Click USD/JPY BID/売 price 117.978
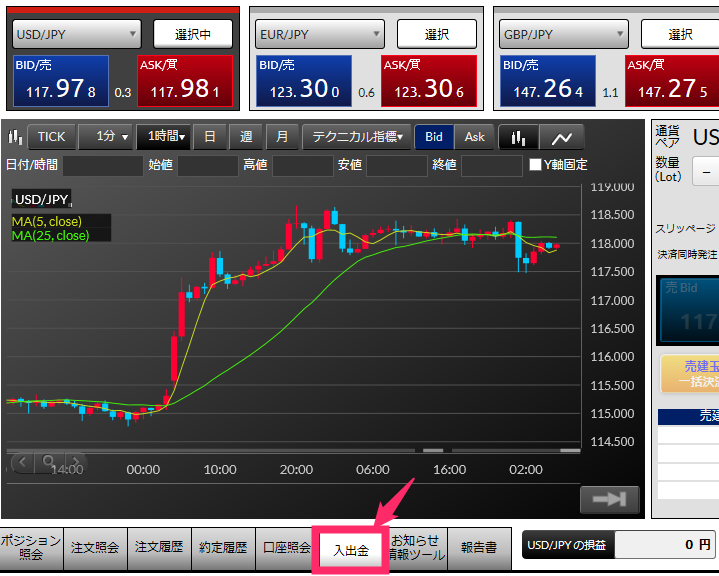 61,81
